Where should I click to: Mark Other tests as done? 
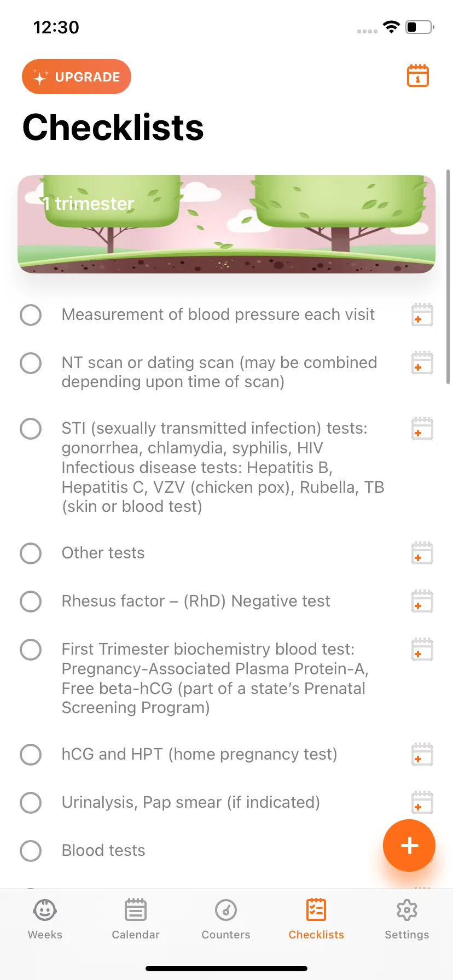tap(31, 553)
